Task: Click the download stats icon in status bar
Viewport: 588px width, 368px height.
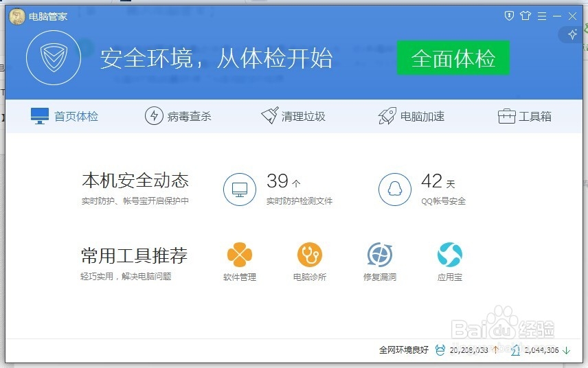Action: pos(515,350)
